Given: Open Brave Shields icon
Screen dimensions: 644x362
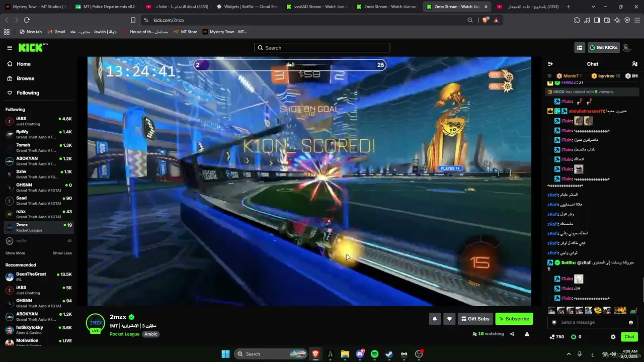Looking at the screenshot, I should point(486,20).
